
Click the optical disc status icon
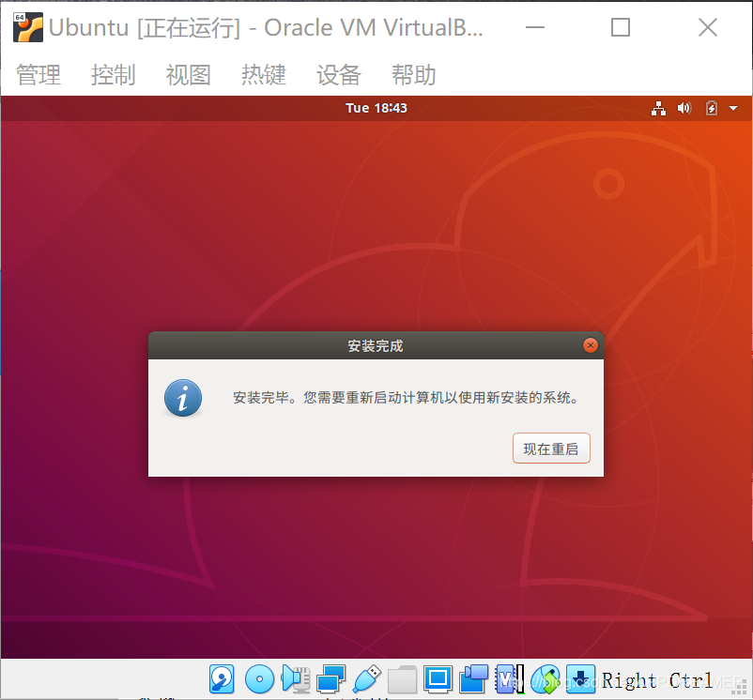point(259,679)
